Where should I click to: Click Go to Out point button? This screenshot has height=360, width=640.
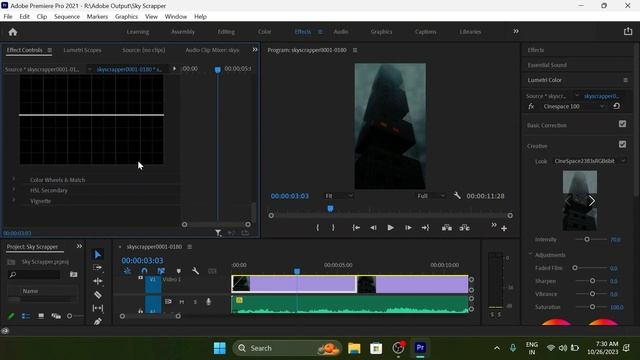coord(425,228)
